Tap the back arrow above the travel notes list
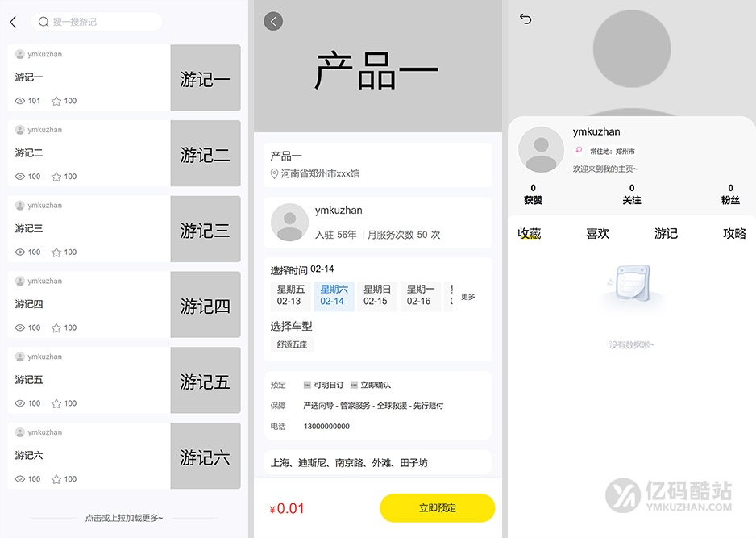The height and width of the screenshot is (538, 756). 11,22
